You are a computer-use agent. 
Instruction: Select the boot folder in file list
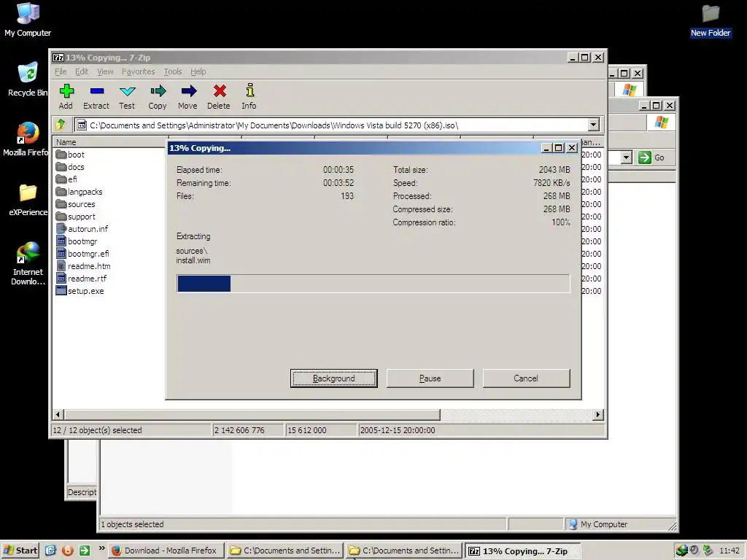click(x=70, y=155)
